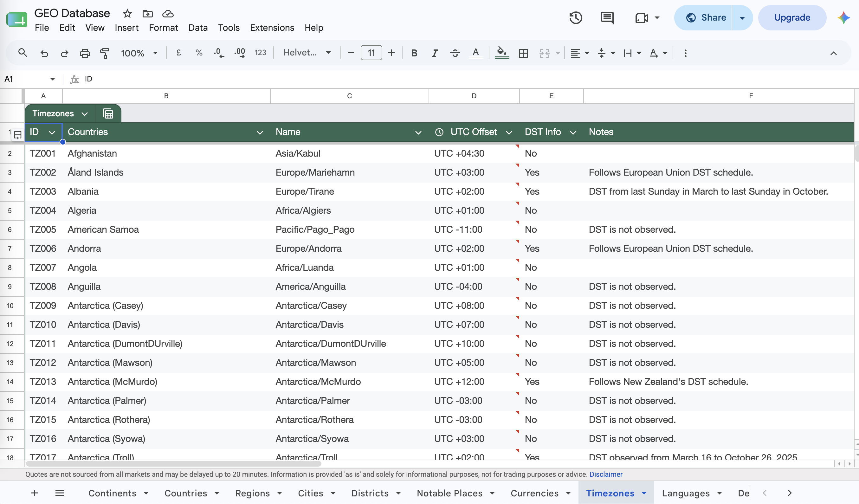Open the all sheets list icon

click(60, 493)
